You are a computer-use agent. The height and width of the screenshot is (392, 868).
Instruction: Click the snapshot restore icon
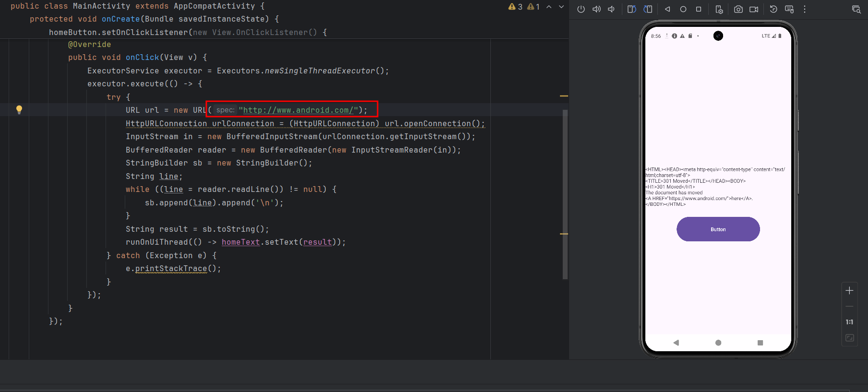click(x=773, y=9)
